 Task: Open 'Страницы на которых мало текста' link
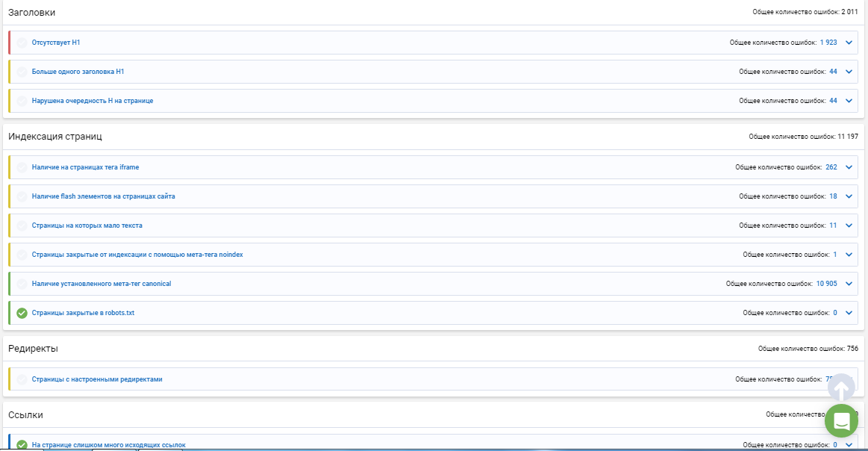pyautogui.click(x=87, y=225)
